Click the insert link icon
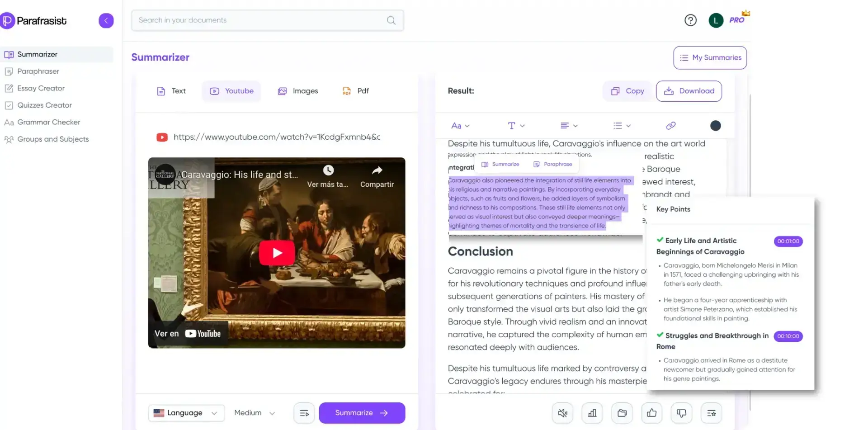 (671, 126)
